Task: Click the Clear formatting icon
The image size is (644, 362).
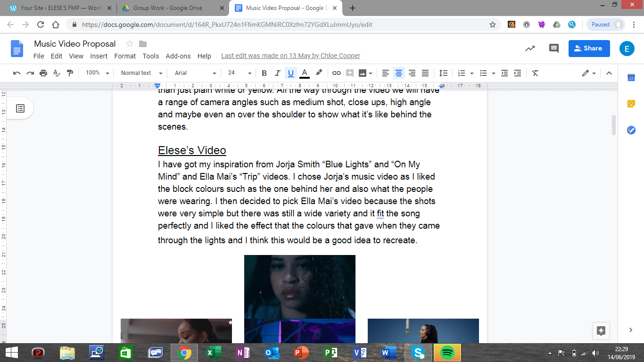Action: coord(535,73)
